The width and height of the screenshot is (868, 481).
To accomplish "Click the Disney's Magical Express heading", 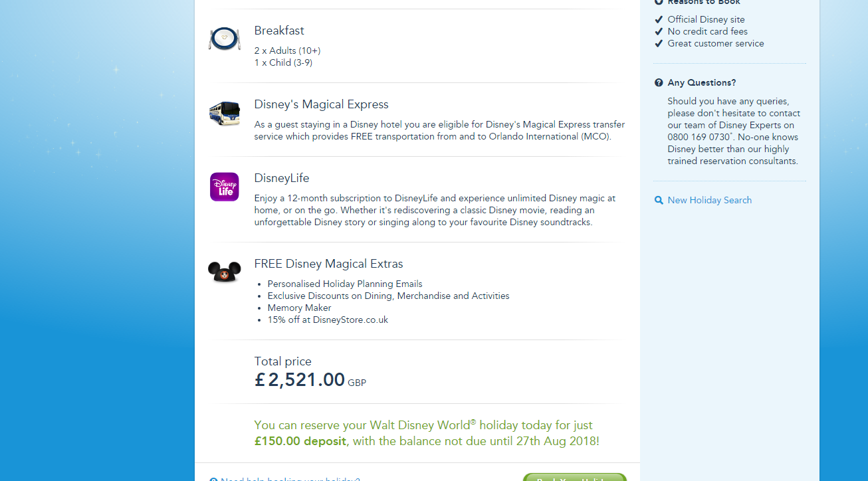I will tap(321, 105).
